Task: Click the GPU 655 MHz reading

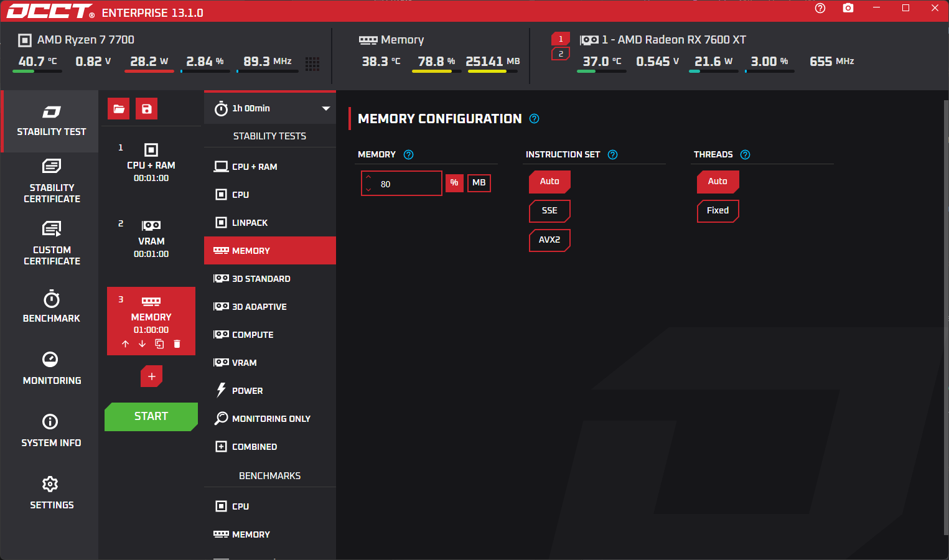Action: point(831,62)
